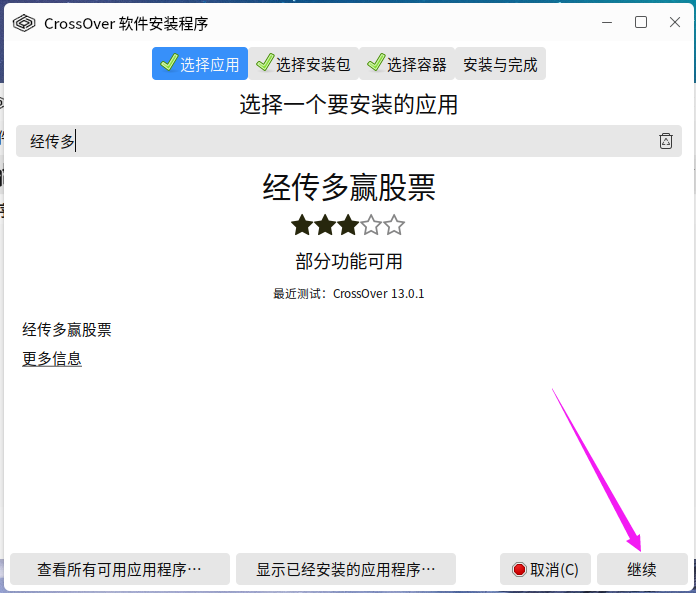The width and height of the screenshot is (696, 593).
Task: Click the three-star rating
Action: tap(348, 225)
